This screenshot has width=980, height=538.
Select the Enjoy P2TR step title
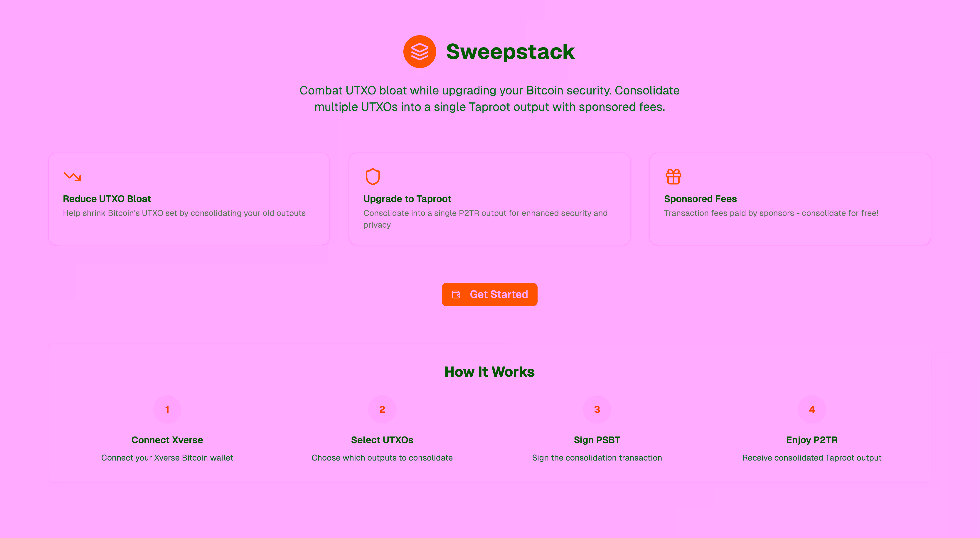coord(812,440)
